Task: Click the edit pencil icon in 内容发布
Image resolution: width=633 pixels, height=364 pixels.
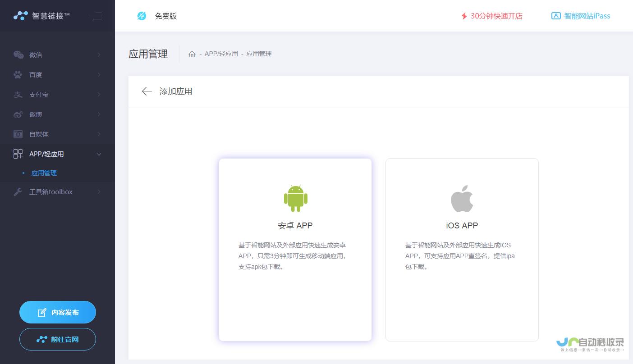Action: pos(42,313)
